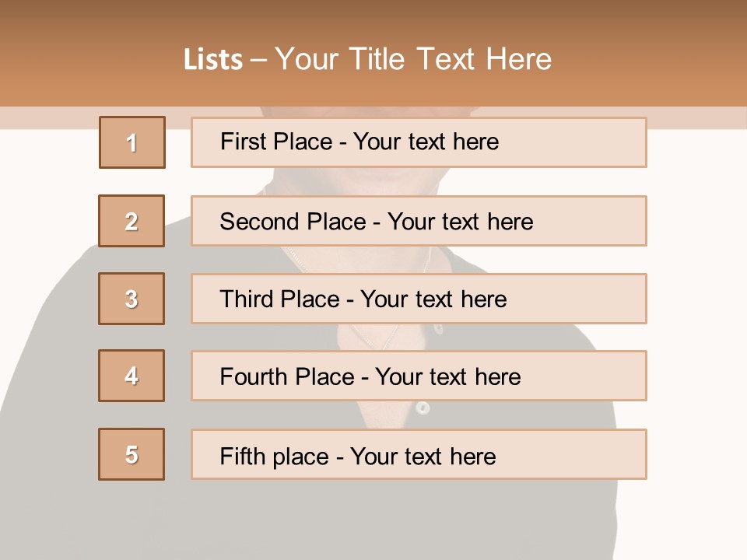Click the lower shirt button in photo
Viewport: 747px width, 560px height.
423,408
